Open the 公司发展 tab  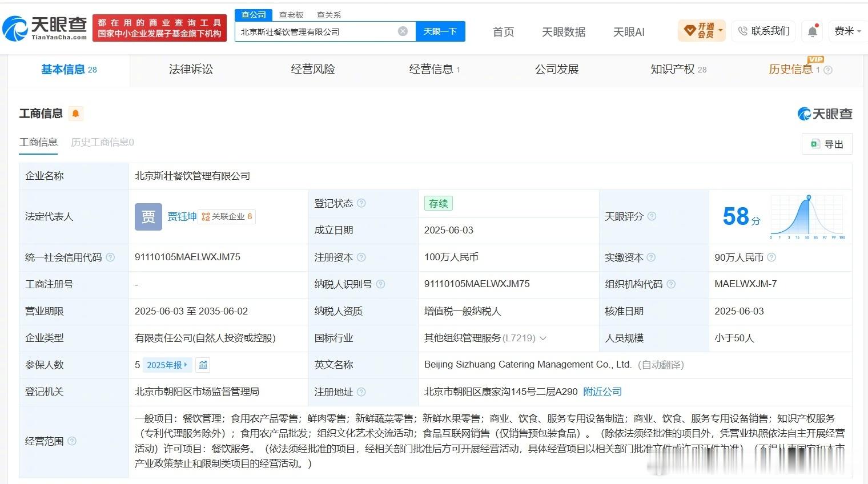(557, 69)
